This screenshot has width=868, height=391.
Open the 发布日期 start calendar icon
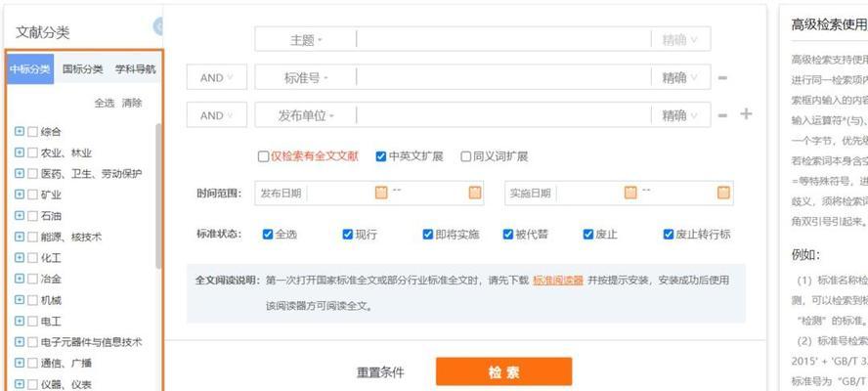381,193
